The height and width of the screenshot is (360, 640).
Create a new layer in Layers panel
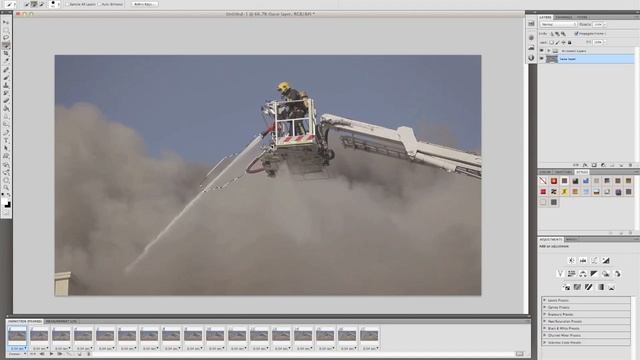point(621,165)
